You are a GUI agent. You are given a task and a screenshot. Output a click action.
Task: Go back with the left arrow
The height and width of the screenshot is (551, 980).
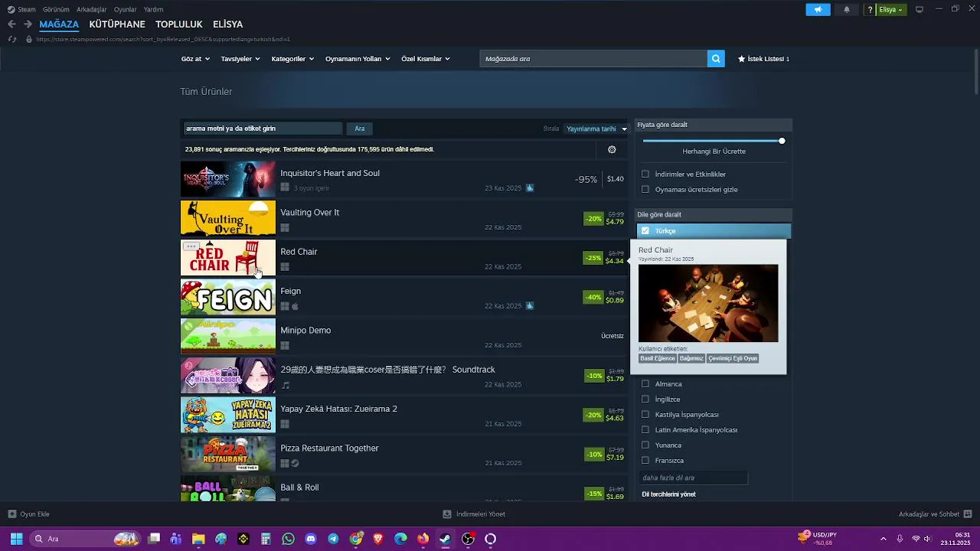point(11,24)
